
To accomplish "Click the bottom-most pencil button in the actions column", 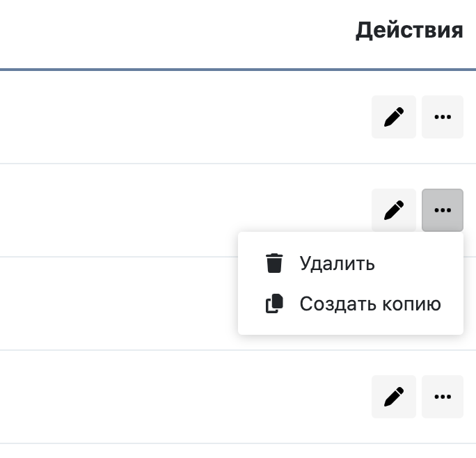I will pyautogui.click(x=394, y=397).
